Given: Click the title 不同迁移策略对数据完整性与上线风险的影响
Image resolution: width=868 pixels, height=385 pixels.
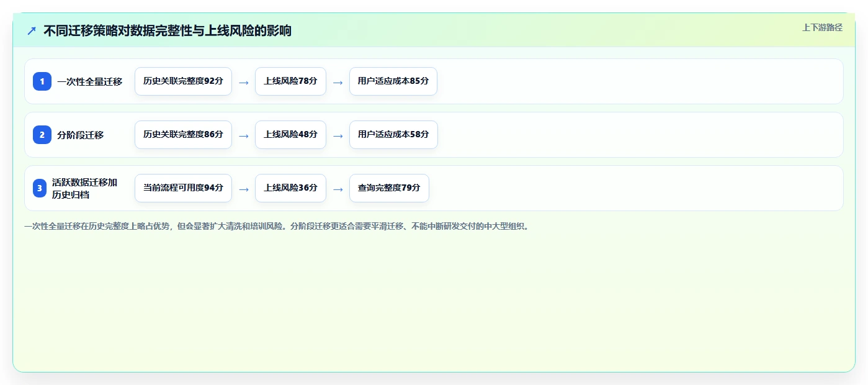Looking at the screenshot, I should point(168,30).
